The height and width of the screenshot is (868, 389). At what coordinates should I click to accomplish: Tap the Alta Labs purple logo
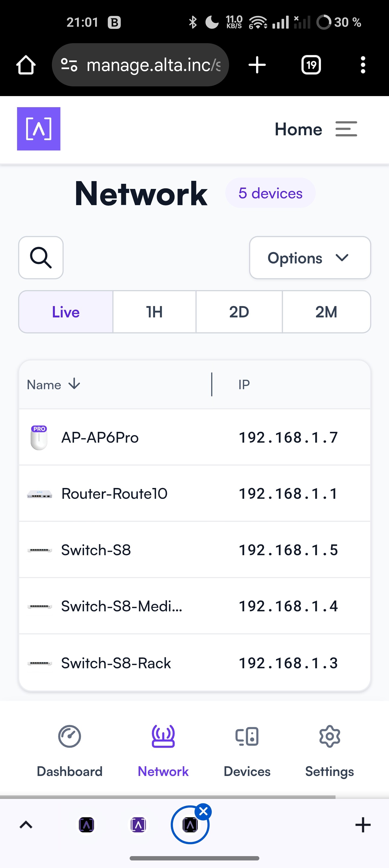[x=39, y=129]
